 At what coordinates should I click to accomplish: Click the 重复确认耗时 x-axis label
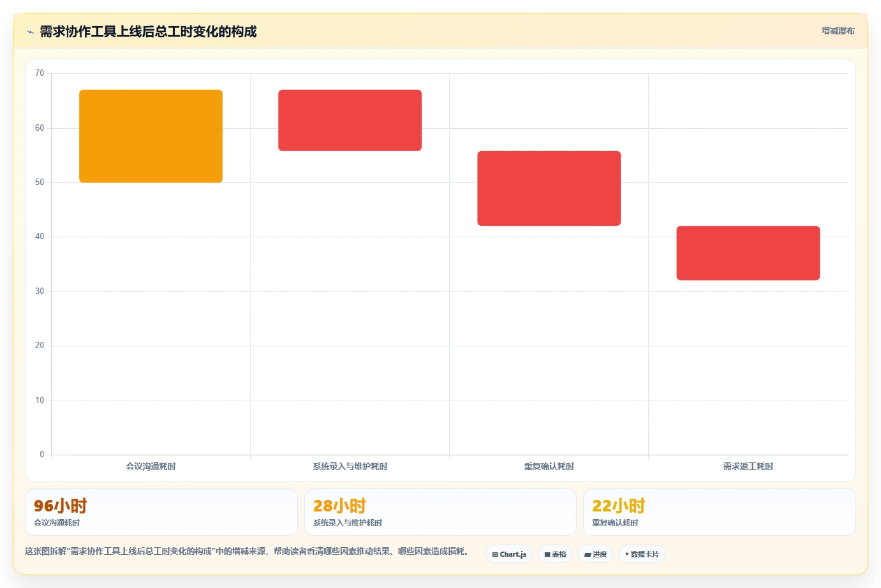point(549,466)
